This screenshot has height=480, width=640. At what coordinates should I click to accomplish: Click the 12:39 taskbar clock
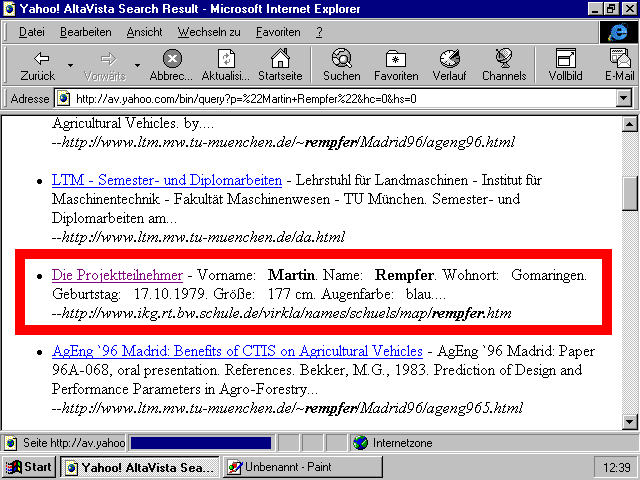point(616,467)
